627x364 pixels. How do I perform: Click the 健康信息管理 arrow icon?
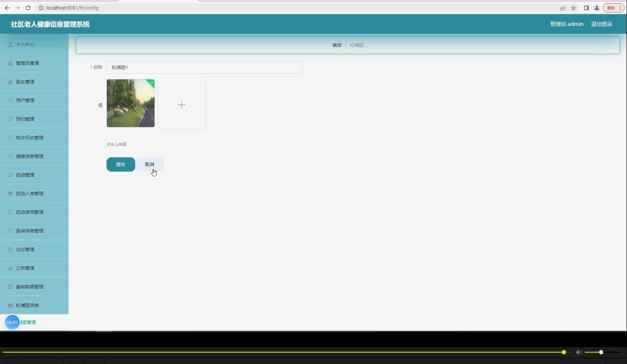point(11,156)
